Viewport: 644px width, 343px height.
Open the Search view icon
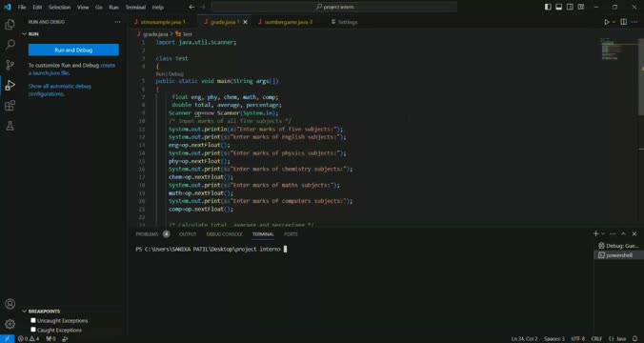pos(10,45)
